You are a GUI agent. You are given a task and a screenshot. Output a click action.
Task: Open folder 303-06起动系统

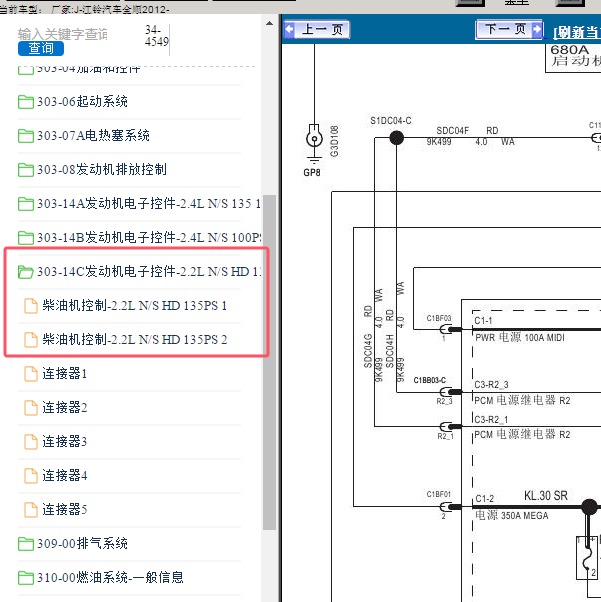[82, 102]
